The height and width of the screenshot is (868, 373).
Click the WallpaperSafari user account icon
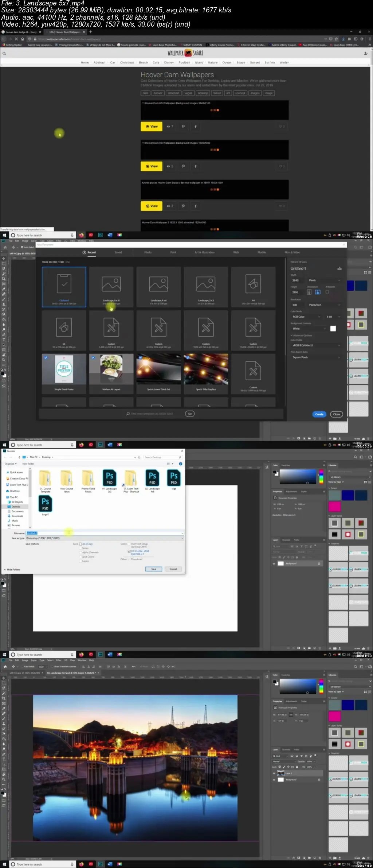(x=366, y=53)
